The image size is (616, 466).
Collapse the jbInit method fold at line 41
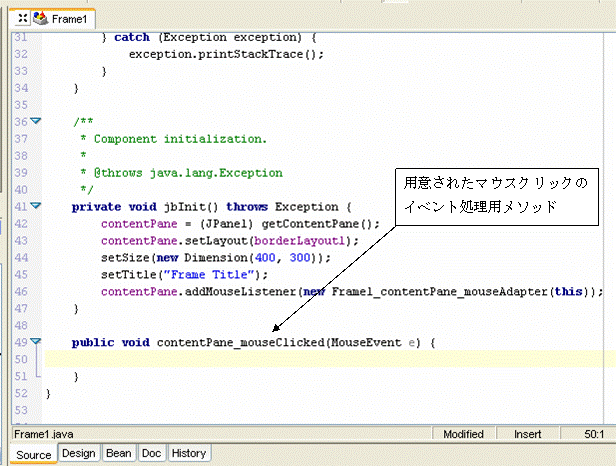click(36, 206)
